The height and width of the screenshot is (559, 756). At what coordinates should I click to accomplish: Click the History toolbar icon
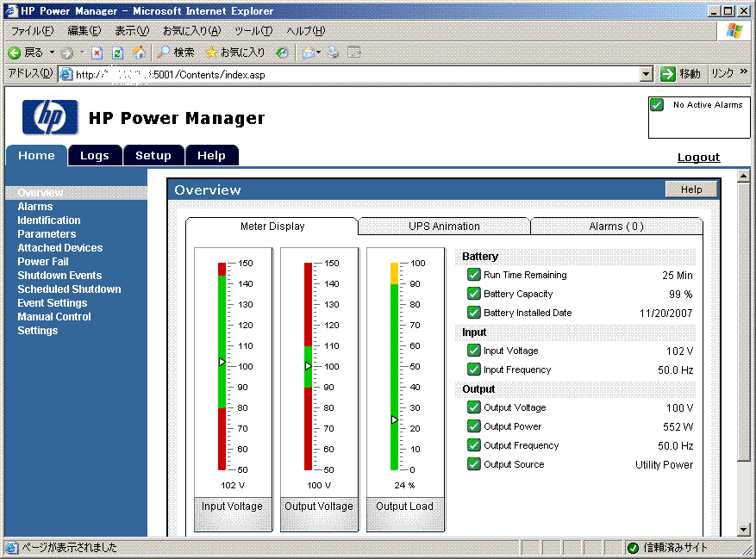[282, 53]
